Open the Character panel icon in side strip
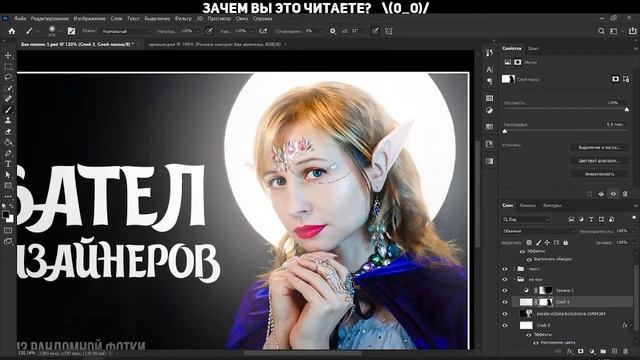The image size is (640, 360). click(x=489, y=69)
